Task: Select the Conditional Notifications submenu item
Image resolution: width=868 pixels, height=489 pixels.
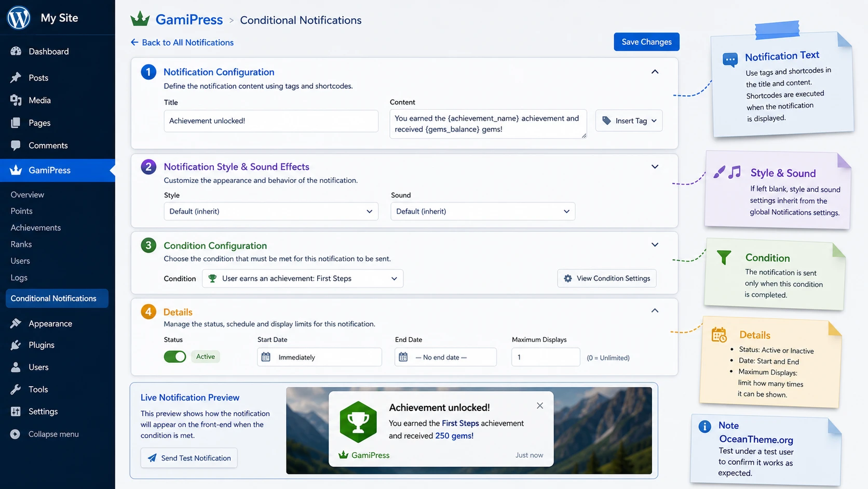Action: click(x=57, y=298)
